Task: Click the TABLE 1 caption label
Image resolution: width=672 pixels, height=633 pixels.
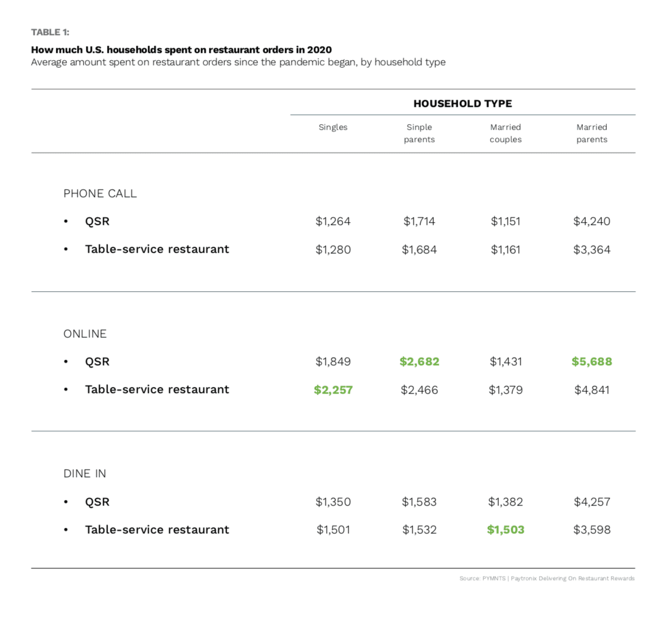Action: click(50, 32)
